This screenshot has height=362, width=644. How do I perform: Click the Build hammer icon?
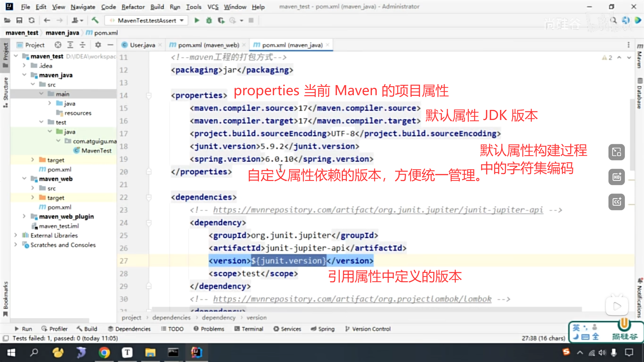click(x=95, y=20)
